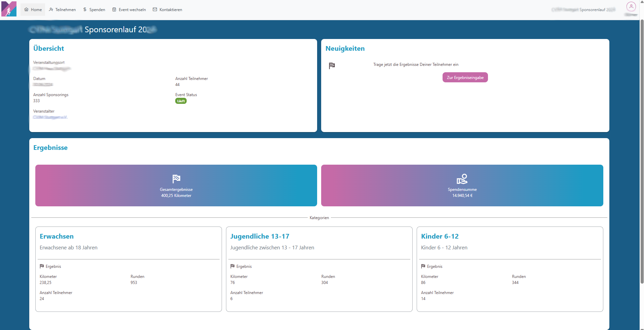Click the Übersicht participant count 44
The image size is (644, 330).
pos(177,85)
